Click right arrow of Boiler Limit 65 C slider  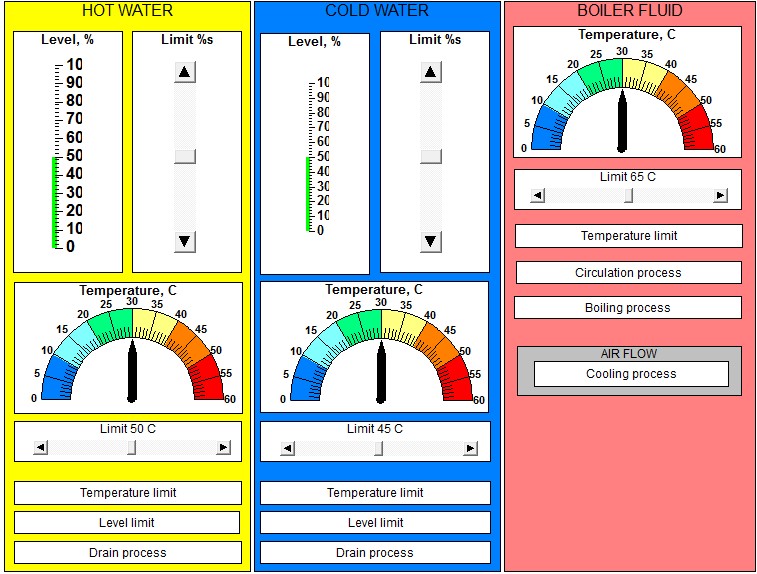point(720,196)
